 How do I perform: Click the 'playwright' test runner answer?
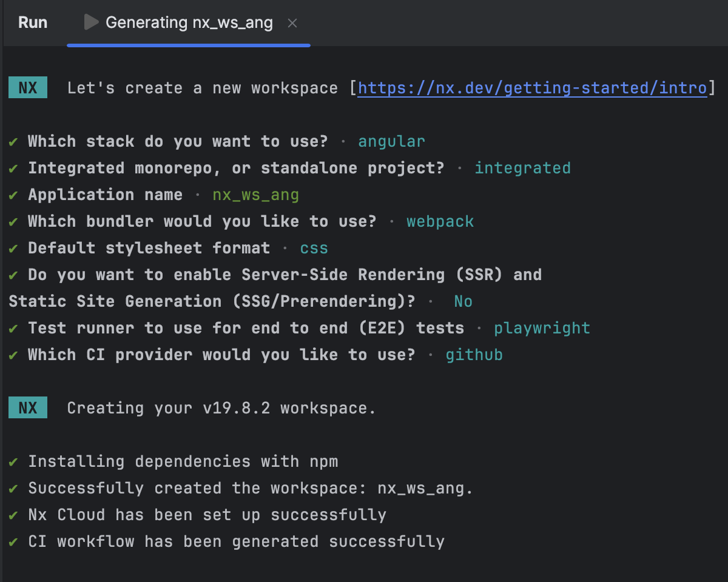point(542,327)
